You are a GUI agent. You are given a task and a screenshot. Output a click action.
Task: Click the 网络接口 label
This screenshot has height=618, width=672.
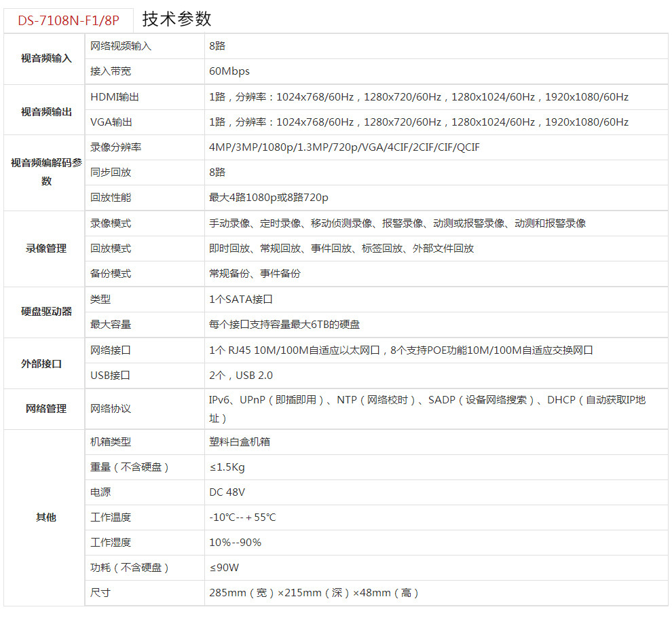coord(110,350)
